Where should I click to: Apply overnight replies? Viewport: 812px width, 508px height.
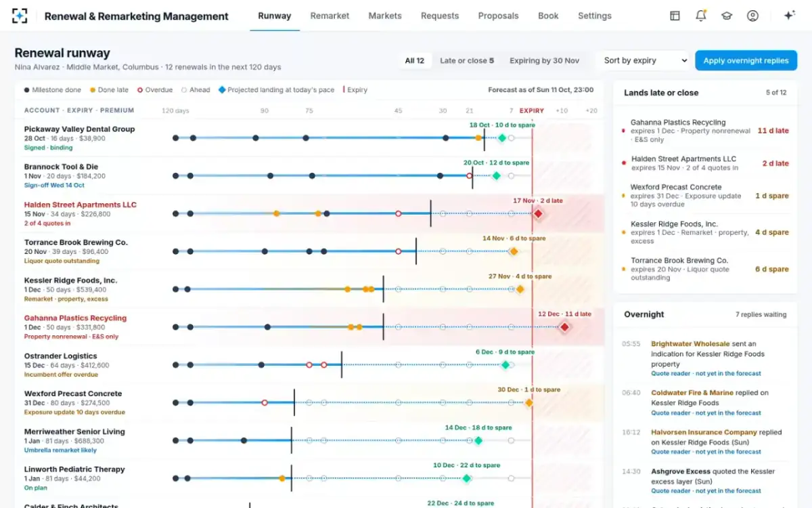[746, 60]
